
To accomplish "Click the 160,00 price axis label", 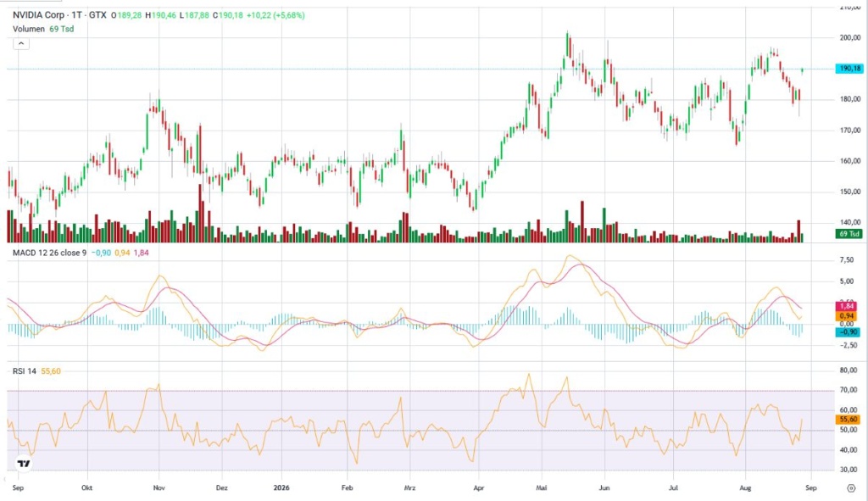I will pyautogui.click(x=850, y=161).
